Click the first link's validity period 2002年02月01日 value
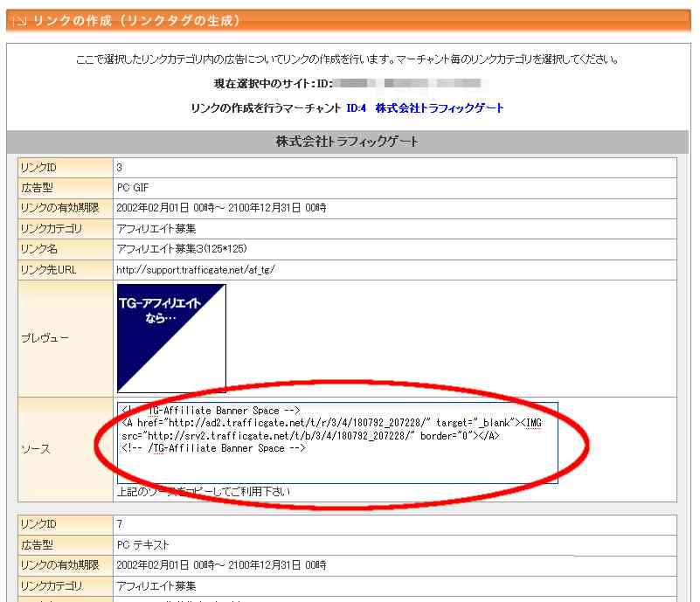The image size is (700, 602). click(221, 208)
